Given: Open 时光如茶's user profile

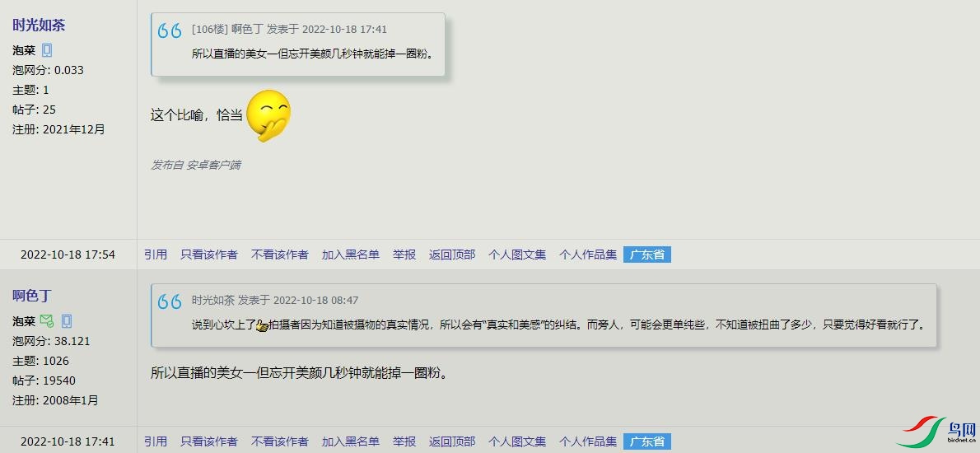Looking at the screenshot, I should (x=39, y=25).
